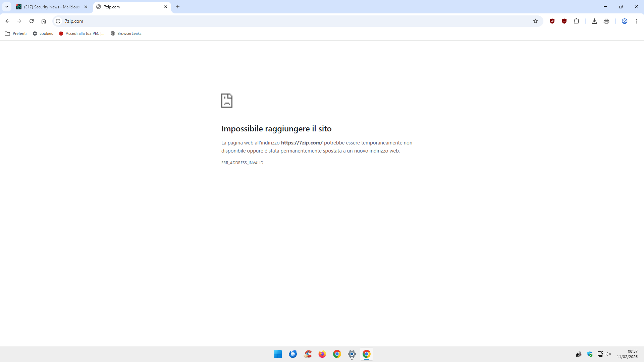Go back to previous page
The image size is (644, 362).
pyautogui.click(x=7, y=21)
